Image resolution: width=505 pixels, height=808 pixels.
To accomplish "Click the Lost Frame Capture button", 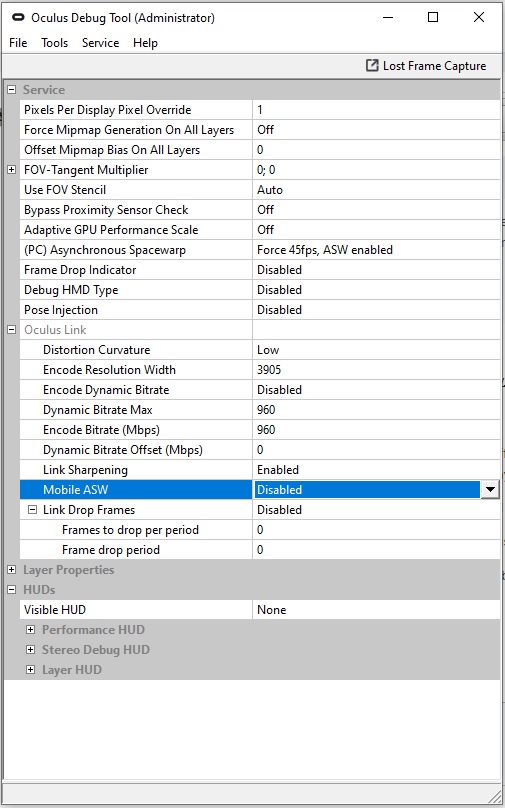I will (x=426, y=66).
